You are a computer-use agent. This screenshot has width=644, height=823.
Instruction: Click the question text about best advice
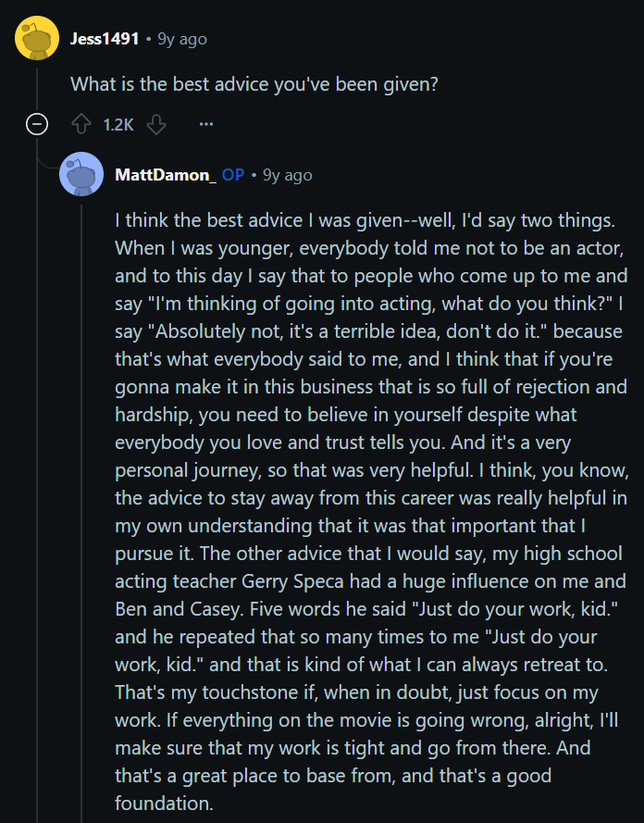pyautogui.click(x=254, y=84)
